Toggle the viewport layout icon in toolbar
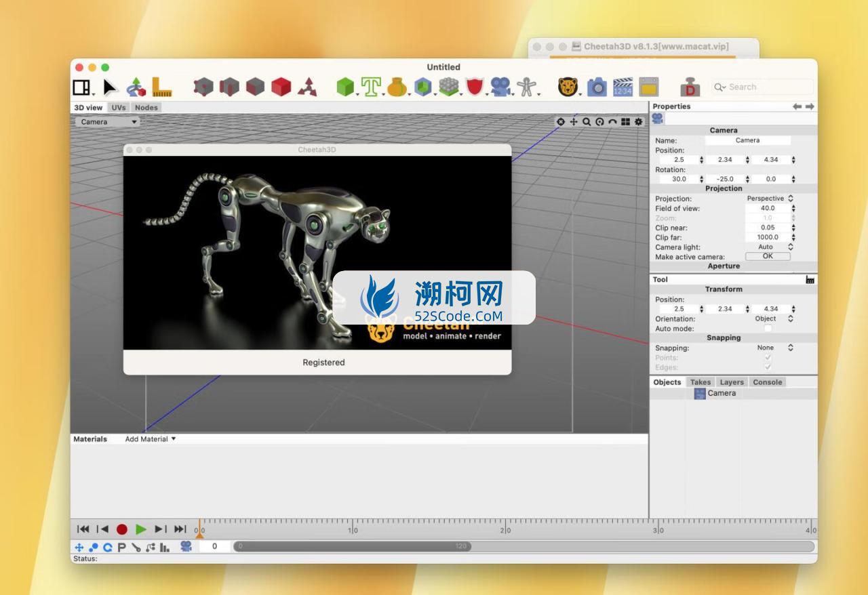The image size is (868, 595). (x=81, y=87)
